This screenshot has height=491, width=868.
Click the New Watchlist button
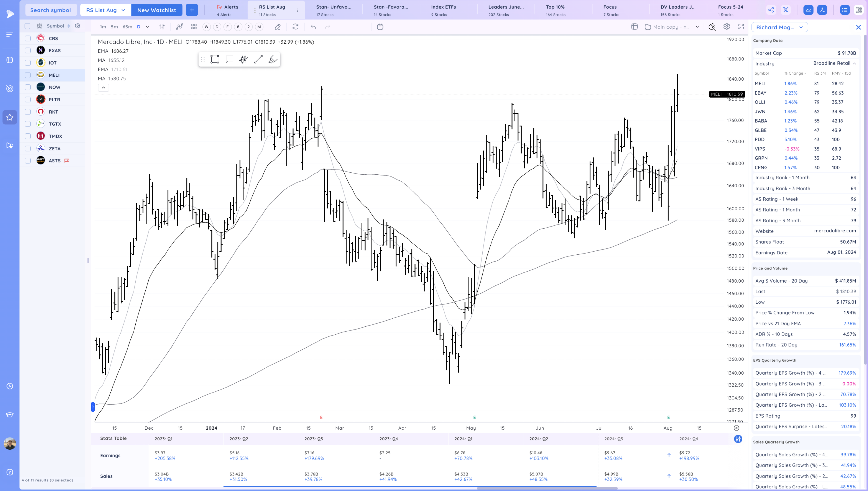point(156,10)
